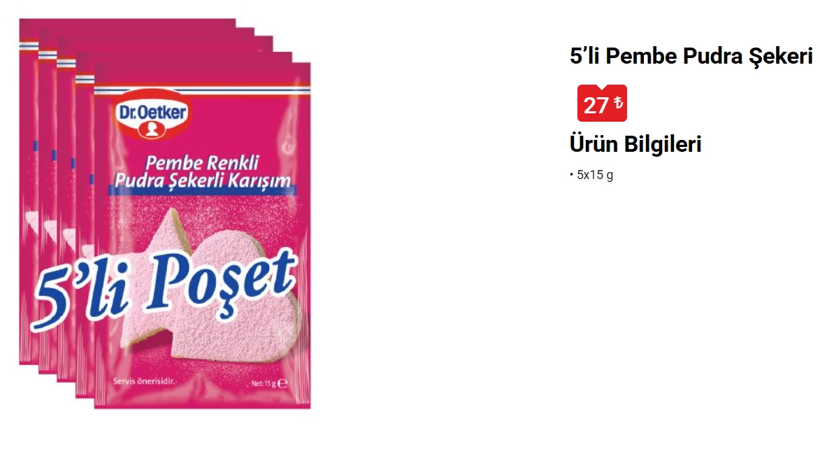Click the Turkish lira symbol in price tag
This screenshot has height=454, width=820.
(618, 102)
